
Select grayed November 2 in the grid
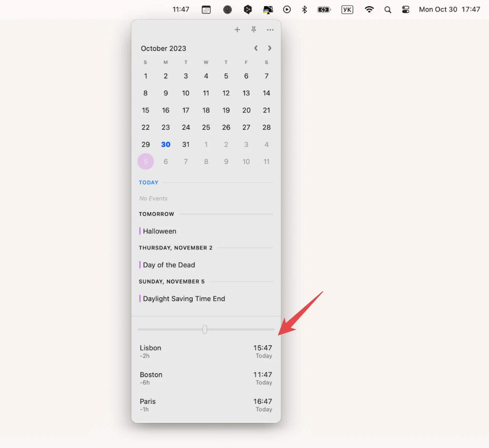coord(226,144)
